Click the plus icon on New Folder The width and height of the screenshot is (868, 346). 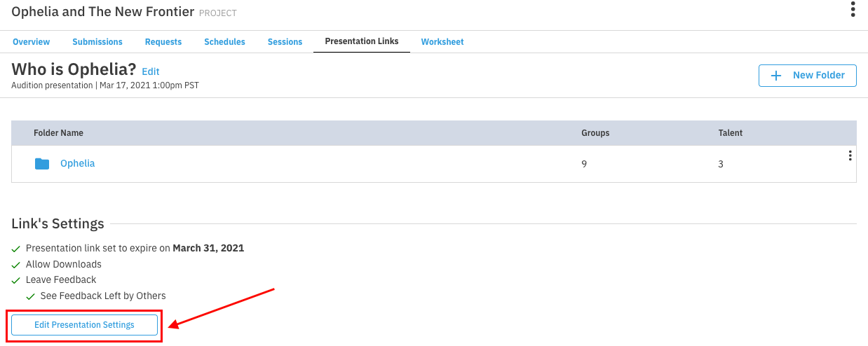click(776, 76)
